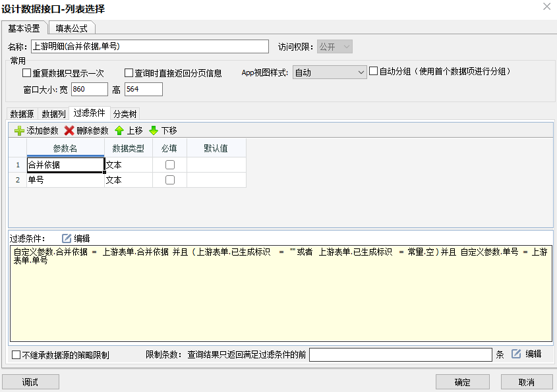Click the red X 删除参数 icon
The height and width of the screenshot is (392, 557).
coord(69,130)
